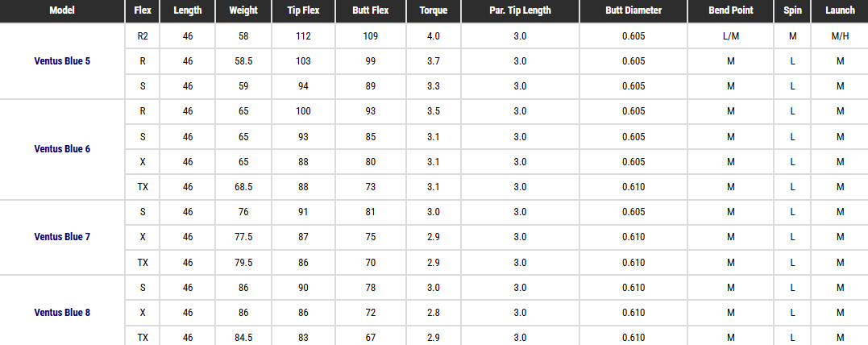Select the Torque column header
Viewport: 868px width, 345px height.
(x=434, y=10)
